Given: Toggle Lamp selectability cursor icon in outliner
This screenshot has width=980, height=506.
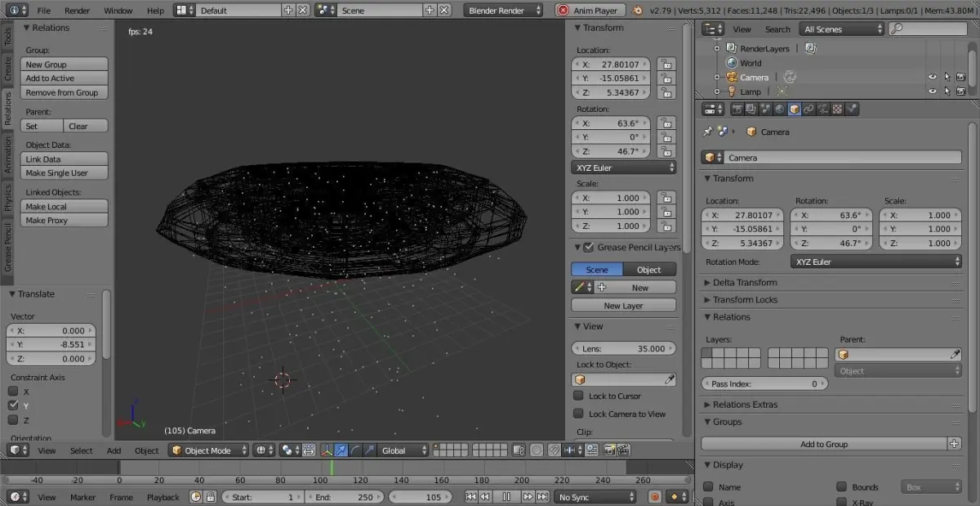Looking at the screenshot, I should pyautogui.click(x=947, y=92).
